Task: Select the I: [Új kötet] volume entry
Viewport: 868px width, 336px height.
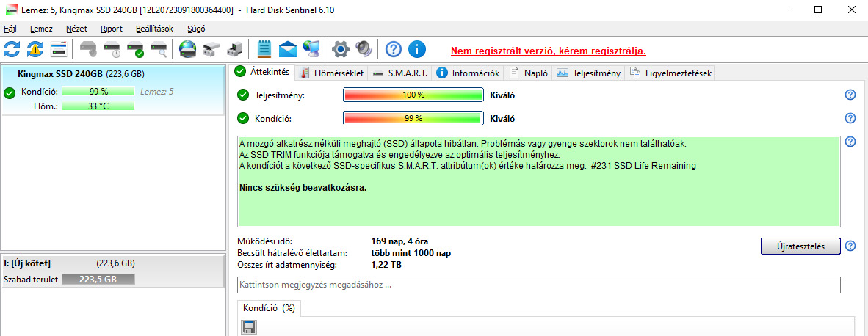Action: [112, 272]
